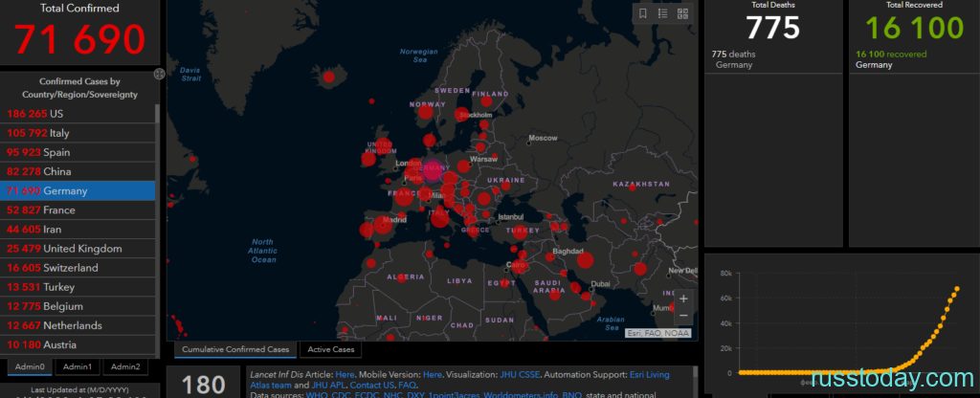Open the map bookmarks icon

(x=643, y=13)
